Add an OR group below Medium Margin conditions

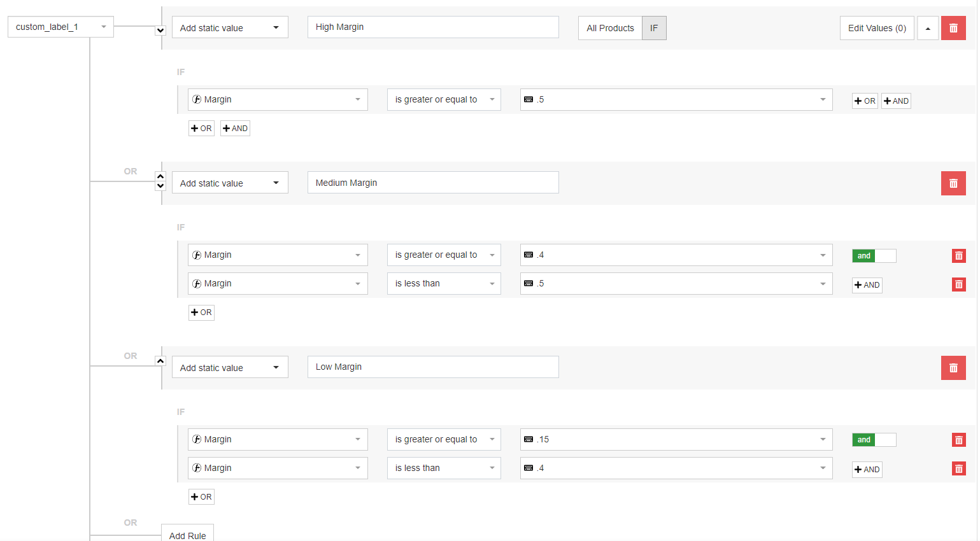click(201, 313)
